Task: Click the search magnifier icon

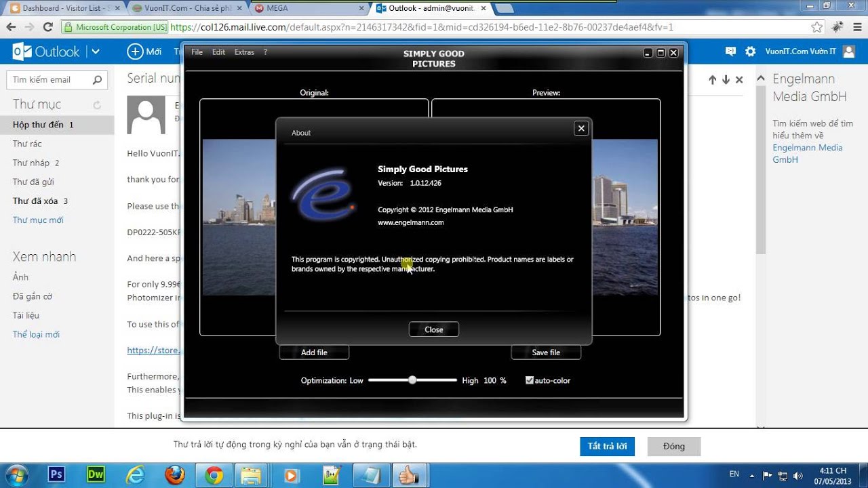Action: click(x=98, y=79)
